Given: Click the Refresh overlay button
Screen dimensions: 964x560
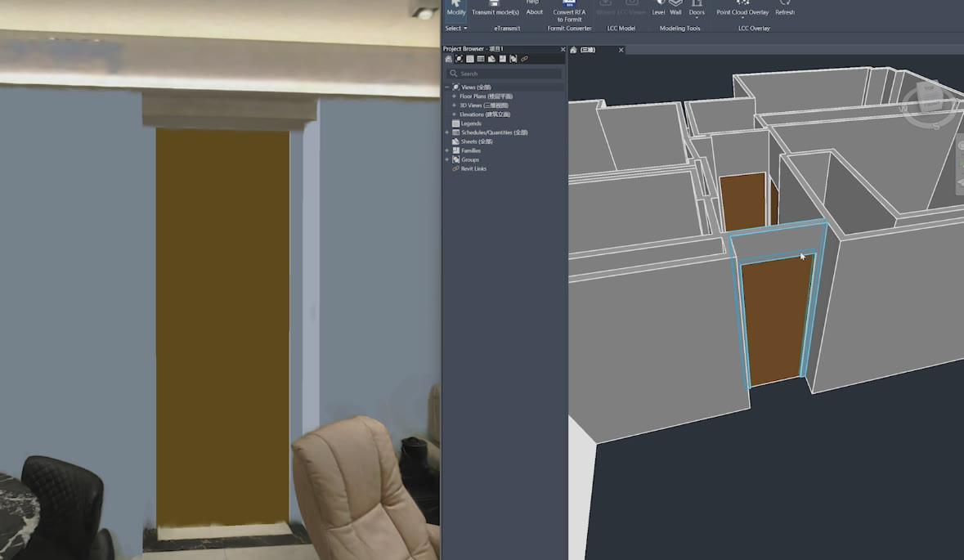Looking at the screenshot, I should pyautogui.click(x=784, y=9).
